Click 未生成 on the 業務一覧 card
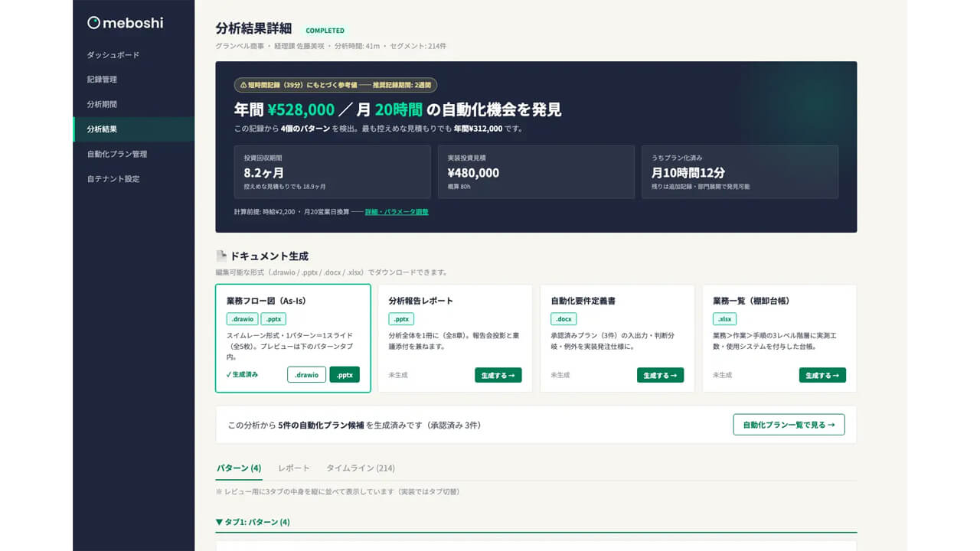The width and height of the screenshot is (980, 551). [x=723, y=375]
